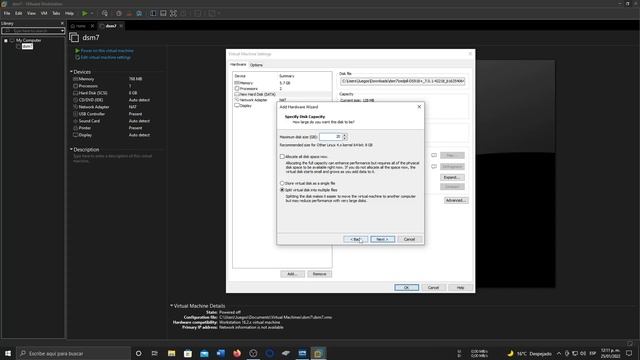Close the dsm7 tab
This screenshot has width=640, height=360.
click(121, 26)
